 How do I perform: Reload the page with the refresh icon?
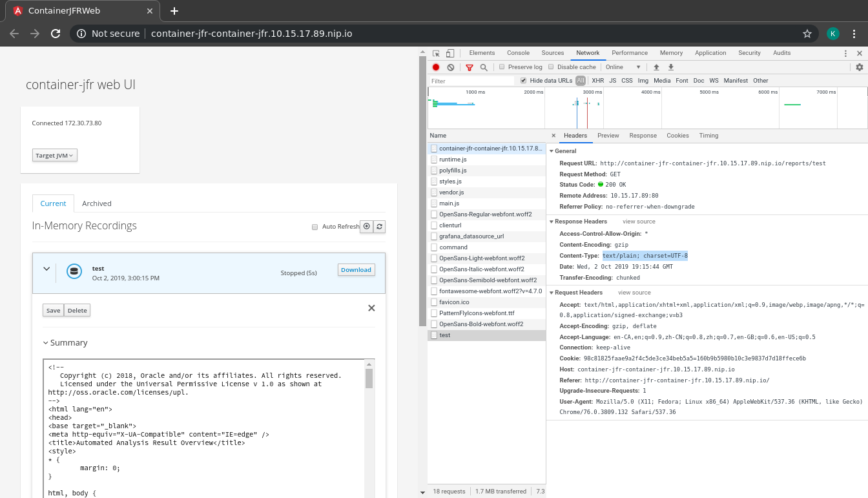click(x=56, y=34)
